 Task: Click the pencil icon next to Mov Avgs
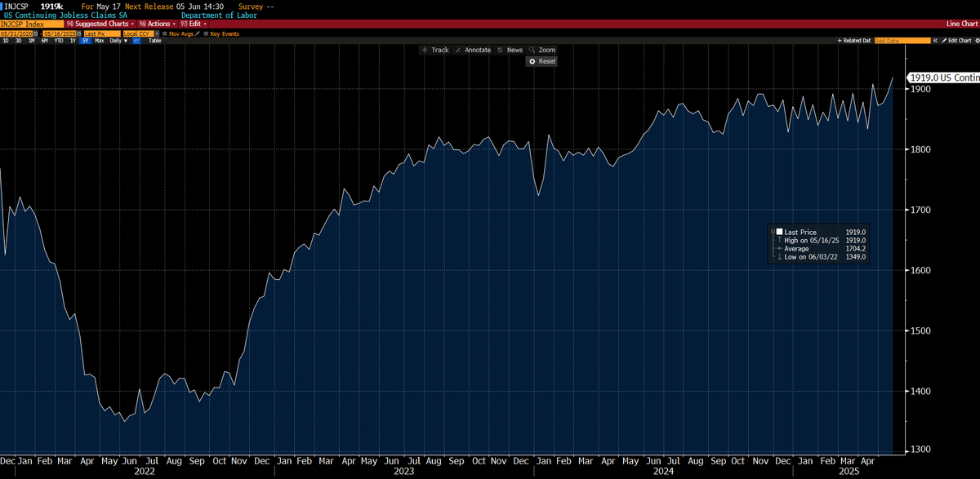click(197, 33)
